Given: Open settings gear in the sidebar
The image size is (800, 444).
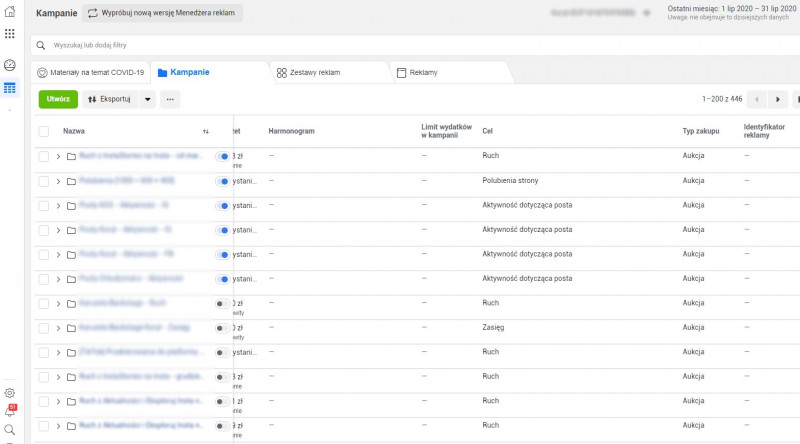Looking at the screenshot, I should 10,393.
